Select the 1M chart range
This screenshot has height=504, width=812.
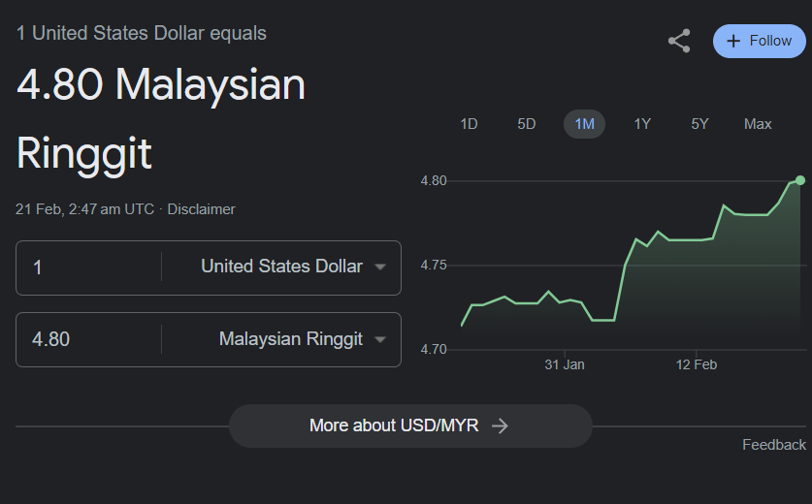[584, 124]
